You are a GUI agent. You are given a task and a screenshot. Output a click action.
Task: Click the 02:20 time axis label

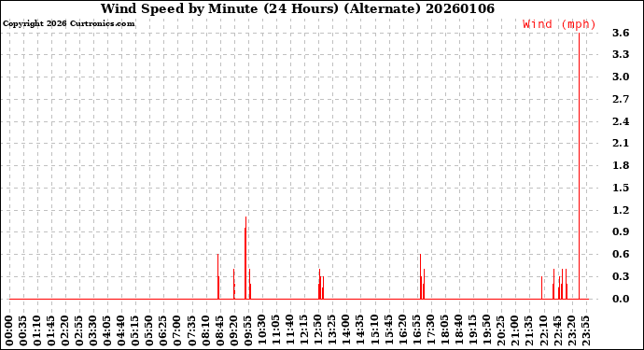pos(65,331)
